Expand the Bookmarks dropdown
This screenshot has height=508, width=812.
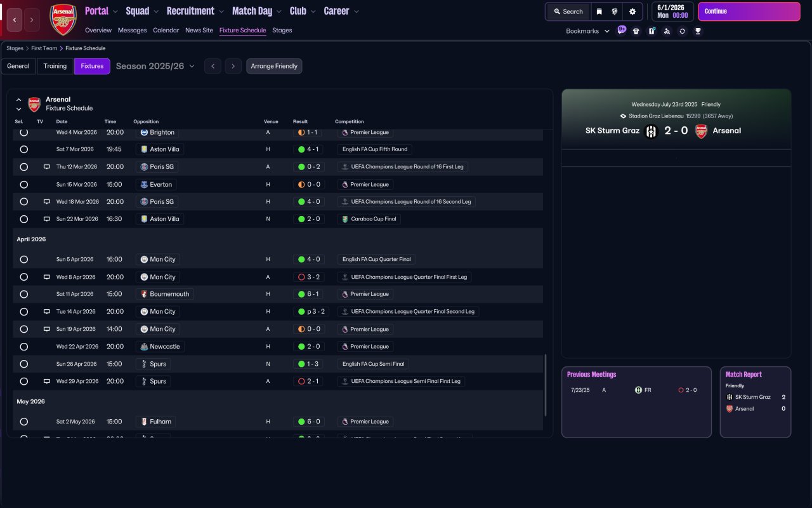point(587,31)
